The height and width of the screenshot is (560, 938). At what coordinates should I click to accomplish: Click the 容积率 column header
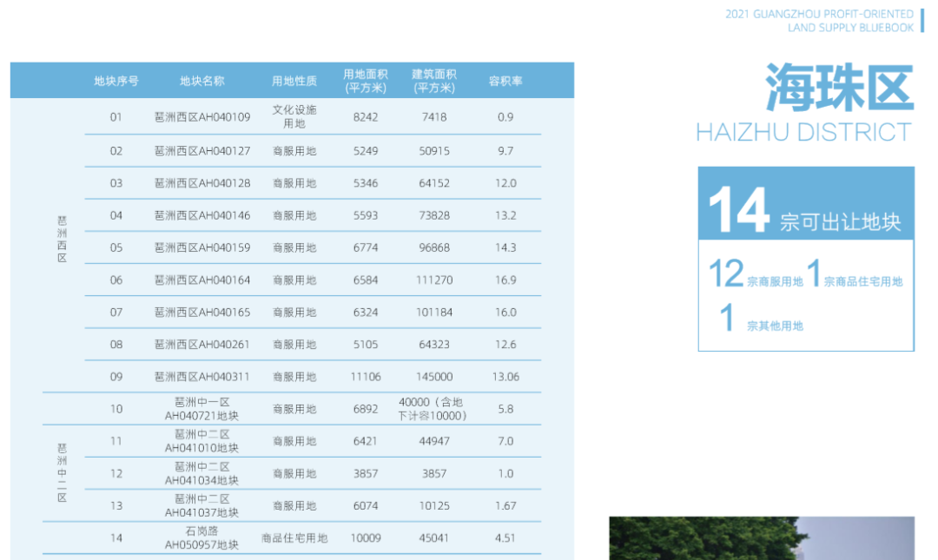[x=505, y=81]
